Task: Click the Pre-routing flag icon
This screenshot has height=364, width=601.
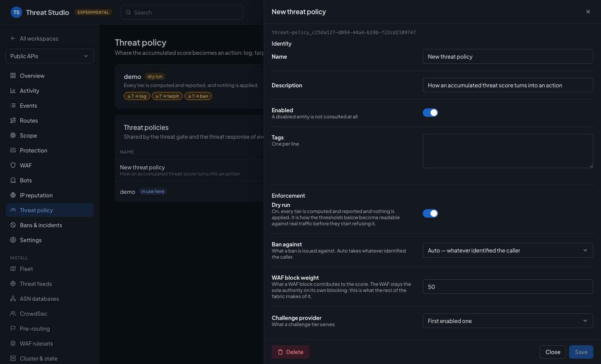Action: (13, 328)
